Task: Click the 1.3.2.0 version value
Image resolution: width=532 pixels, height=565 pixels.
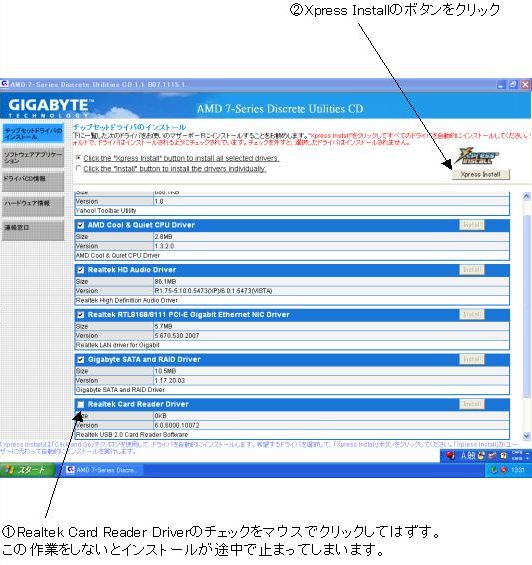Action: (x=164, y=246)
